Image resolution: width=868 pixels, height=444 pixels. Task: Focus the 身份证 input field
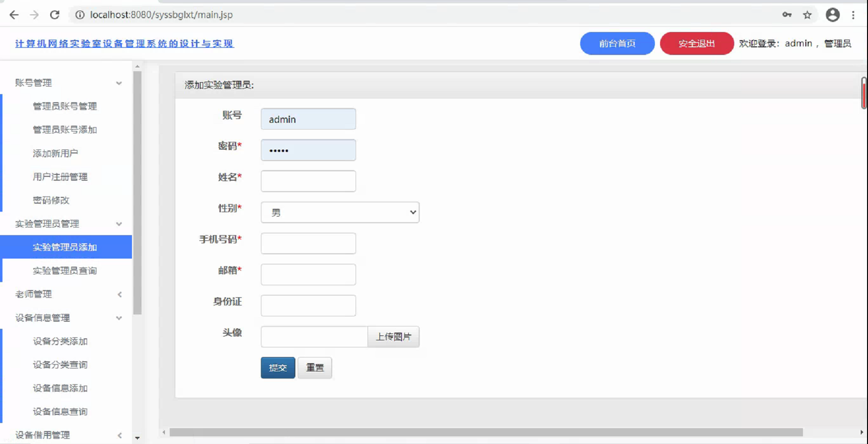(x=308, y=305)
